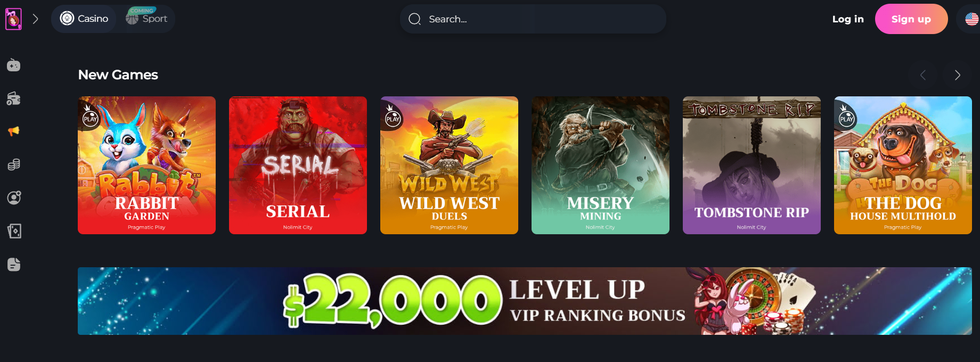
Task: Click the Sign up button
Action: (x=911, y=19)
